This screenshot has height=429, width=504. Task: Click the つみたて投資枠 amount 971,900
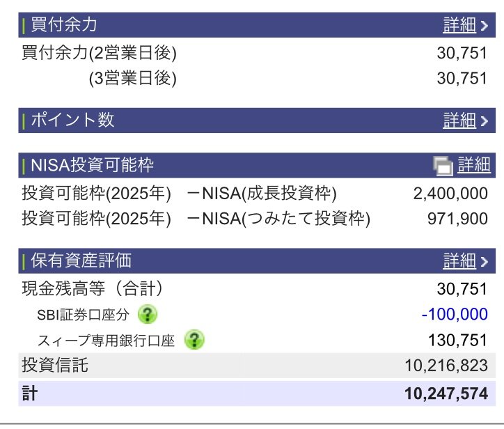[457, 219]
